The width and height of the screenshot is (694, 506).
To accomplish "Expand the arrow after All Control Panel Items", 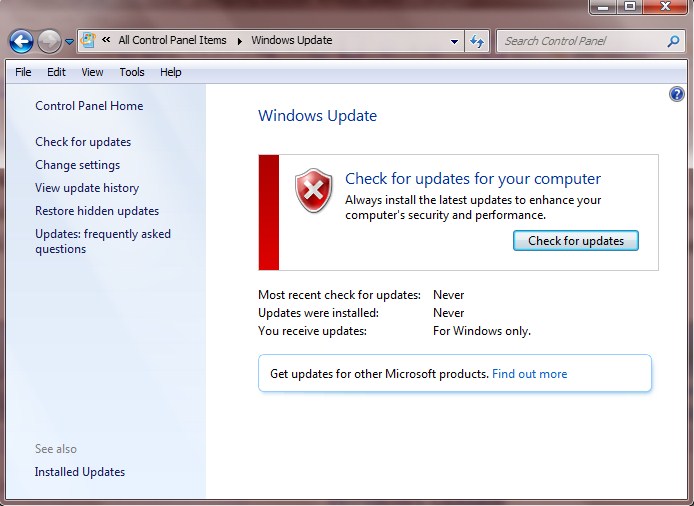I will tap(239, 41).
